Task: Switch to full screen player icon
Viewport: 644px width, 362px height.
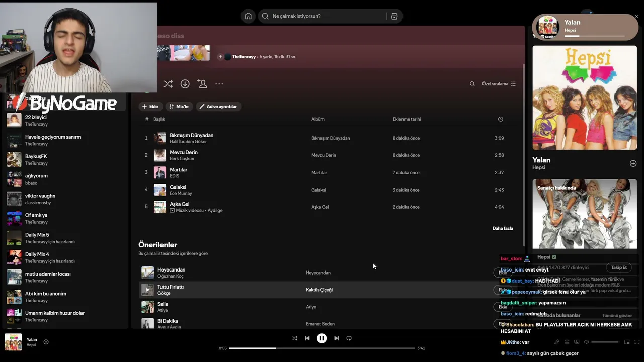Action: pos(636,342)
